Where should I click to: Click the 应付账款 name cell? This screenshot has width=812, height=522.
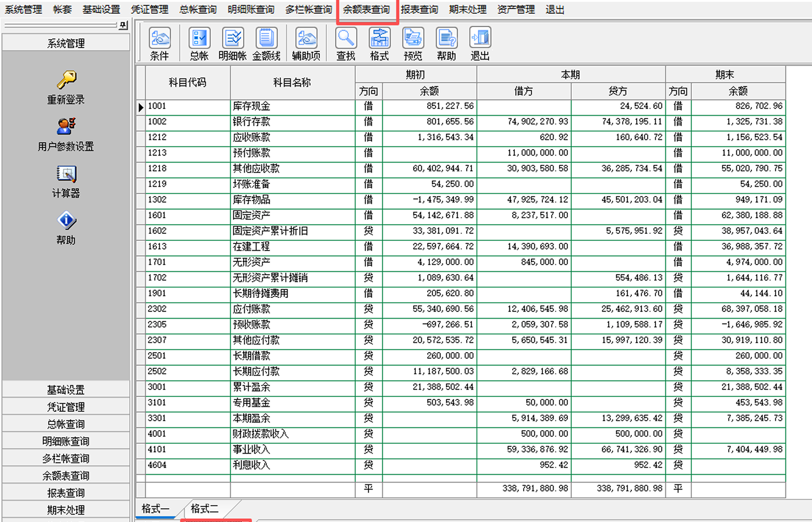[292, 309]
